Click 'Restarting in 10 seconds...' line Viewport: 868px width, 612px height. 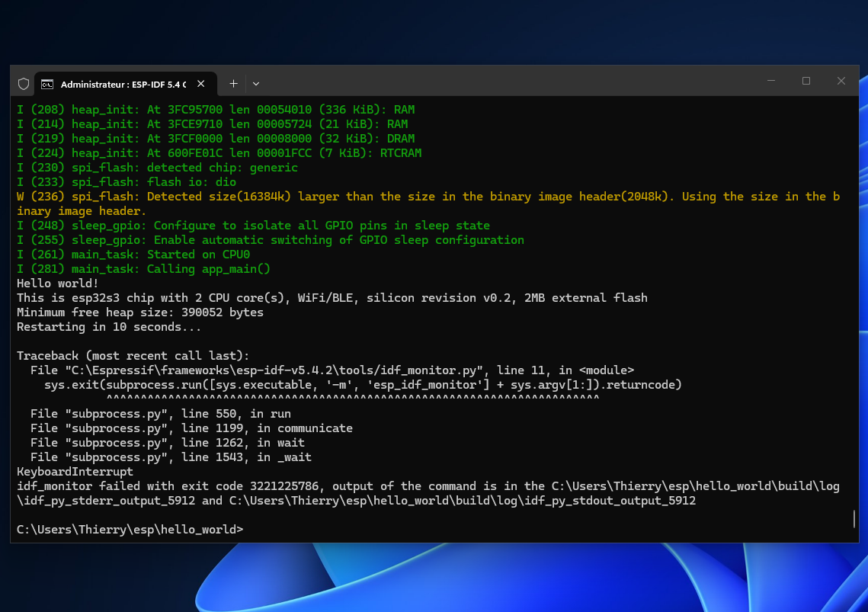click(x=109, y=327)
